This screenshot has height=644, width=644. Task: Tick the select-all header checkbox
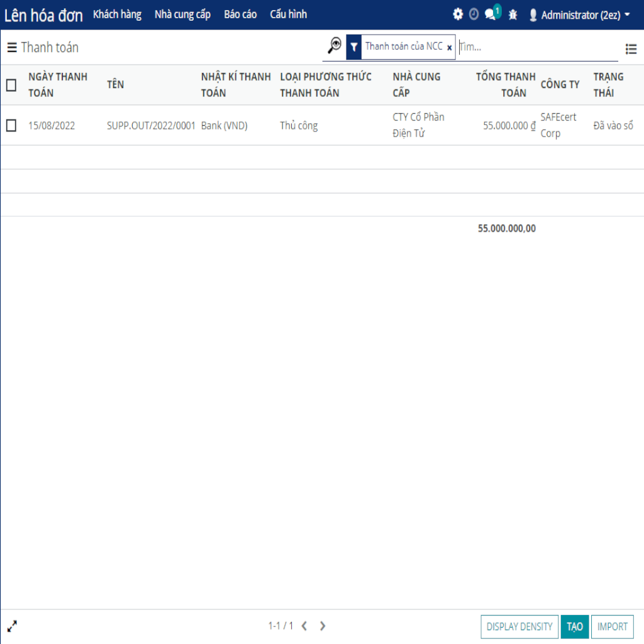11,85
